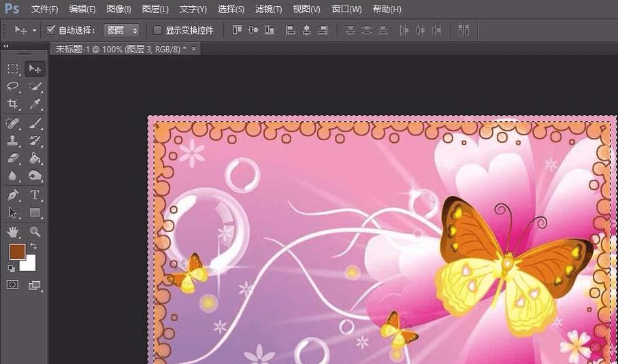Align right edges of layers
The width and height of the screenshot is (618, 364).
pos(323,30)
